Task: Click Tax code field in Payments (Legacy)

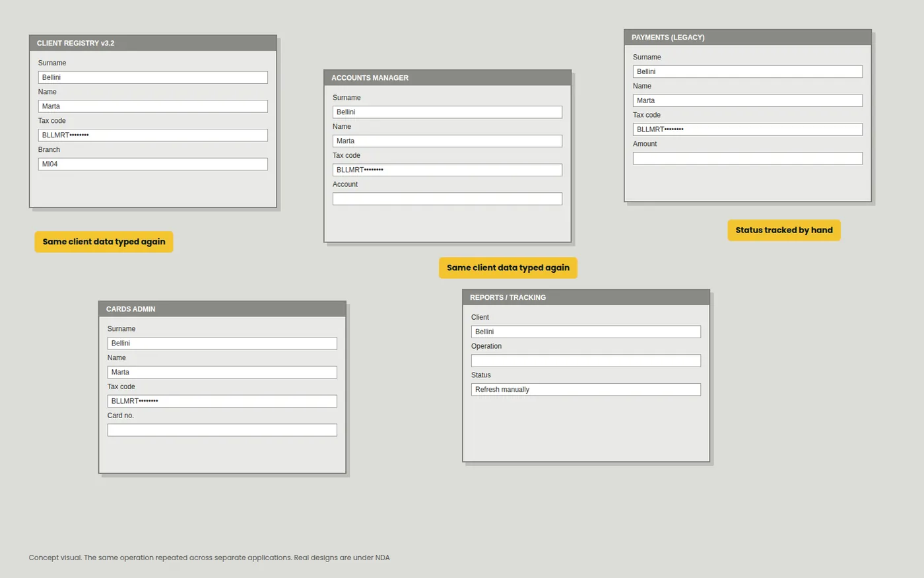Action: [748, 130]
